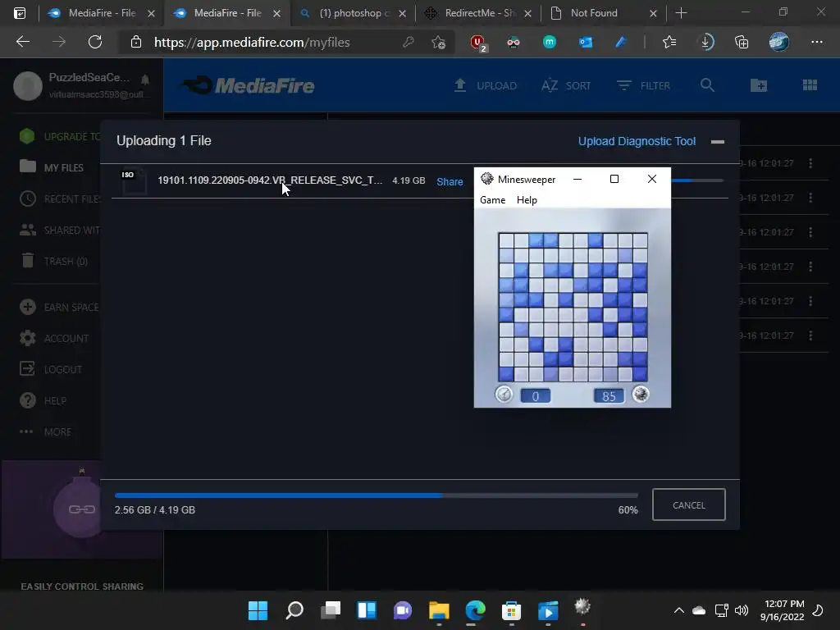Open Account settings in sidebar

[53, 338]
